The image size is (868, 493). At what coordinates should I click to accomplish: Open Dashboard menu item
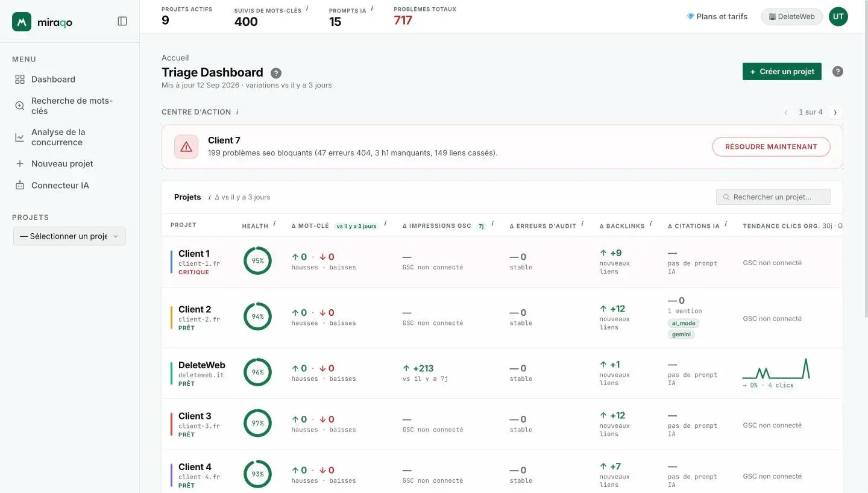point(70,79)
